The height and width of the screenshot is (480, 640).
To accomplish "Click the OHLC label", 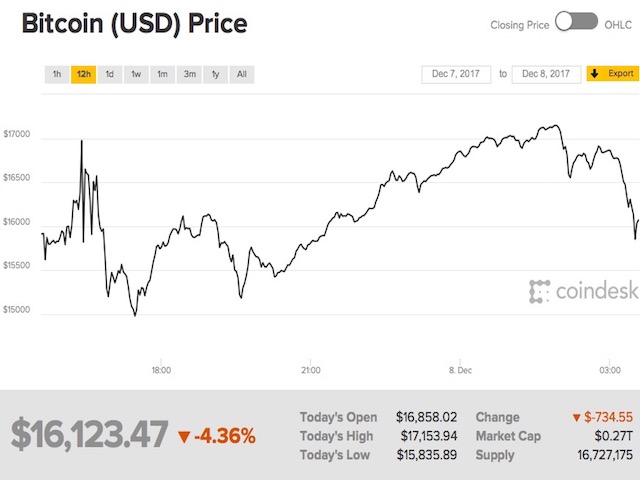I will pos(621,23).
